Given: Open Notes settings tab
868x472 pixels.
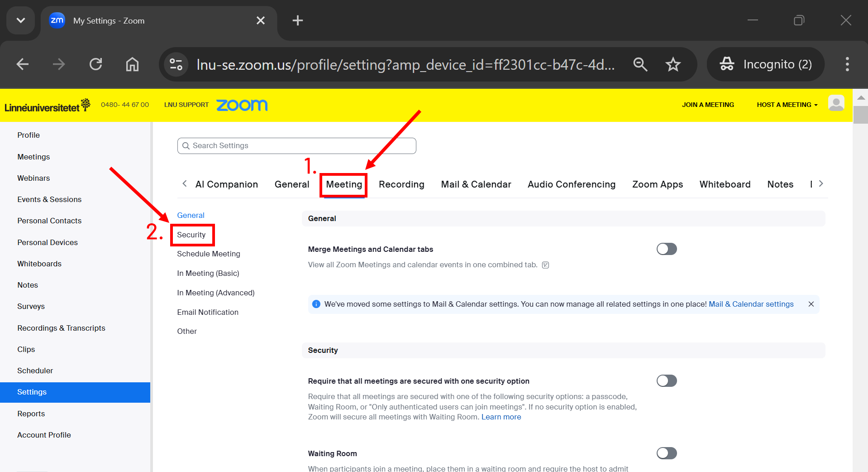Looking at the screenshot, I should 780,184.
